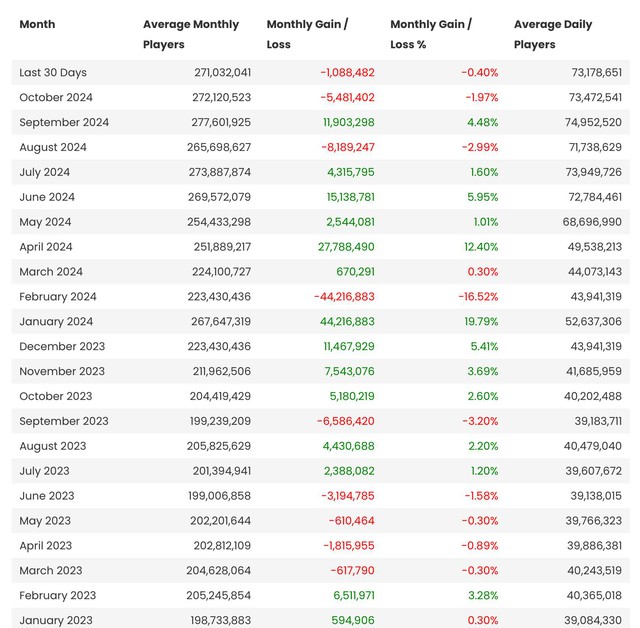Click the April 2024 gain percentage 12.40%
This screenshot has height=628, width=640.
point(479,246)
